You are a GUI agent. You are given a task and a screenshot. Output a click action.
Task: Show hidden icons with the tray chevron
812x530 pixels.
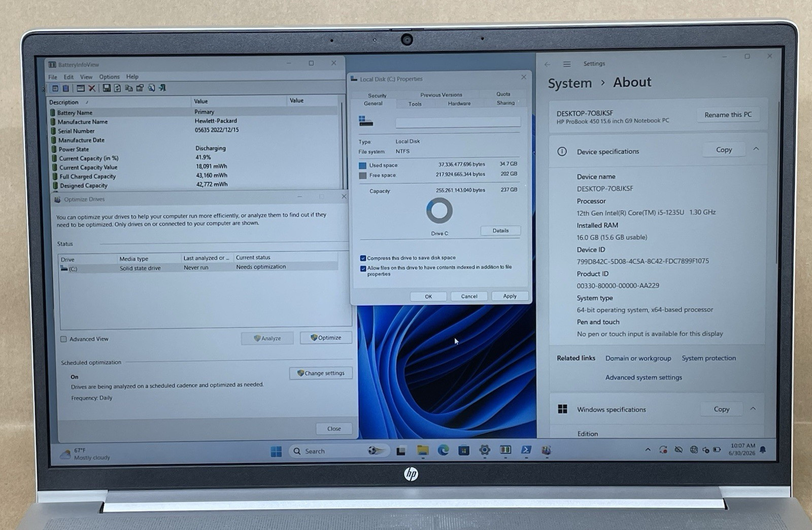[648, 450]
